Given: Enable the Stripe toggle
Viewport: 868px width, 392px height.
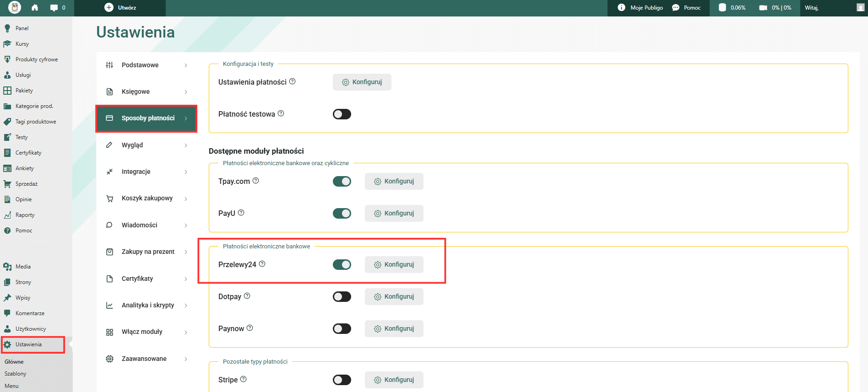Looking at the screenshot, I should pyautogui.click(x=342, y=380).
